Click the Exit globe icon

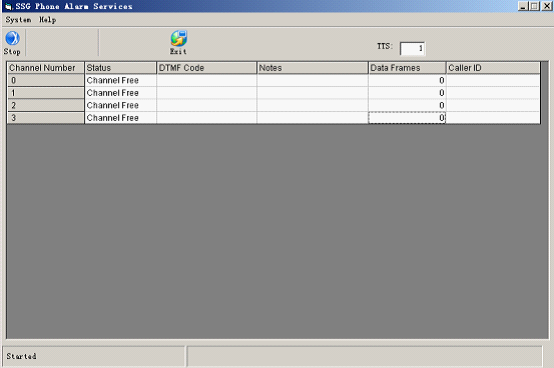tap(178, 38)
